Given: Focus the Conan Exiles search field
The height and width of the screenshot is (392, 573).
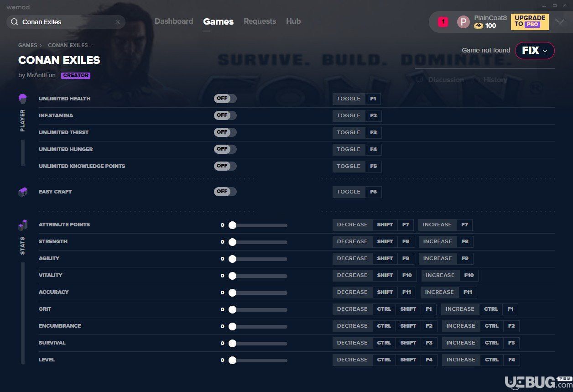Looking at the screenshot, I should 66,22.
